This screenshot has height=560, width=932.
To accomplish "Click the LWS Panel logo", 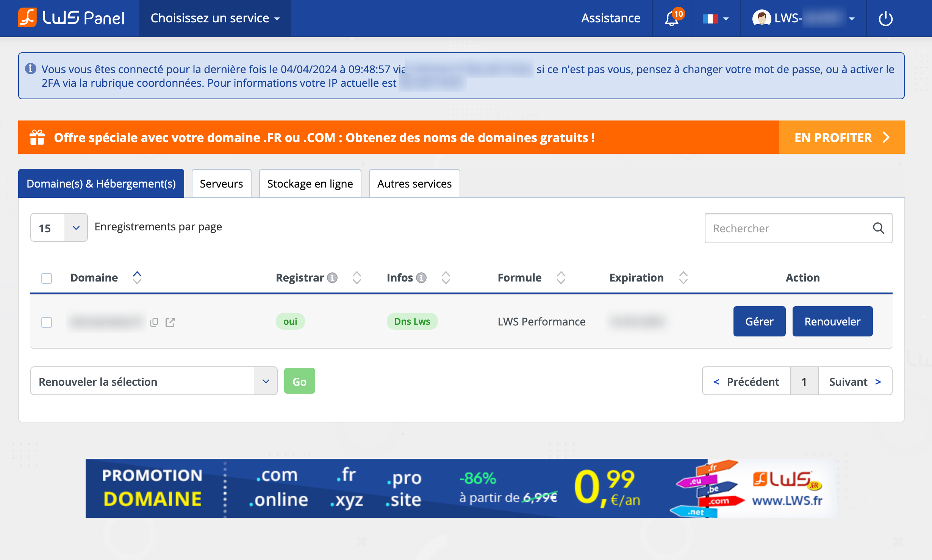I will click(71, 18).
